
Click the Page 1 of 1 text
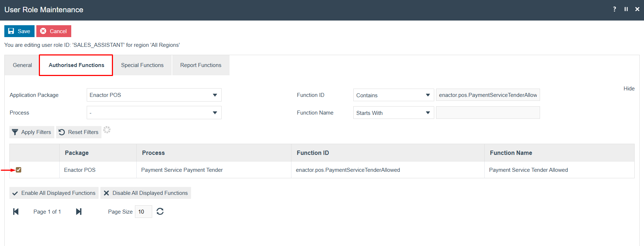click(x=47, y=212)
